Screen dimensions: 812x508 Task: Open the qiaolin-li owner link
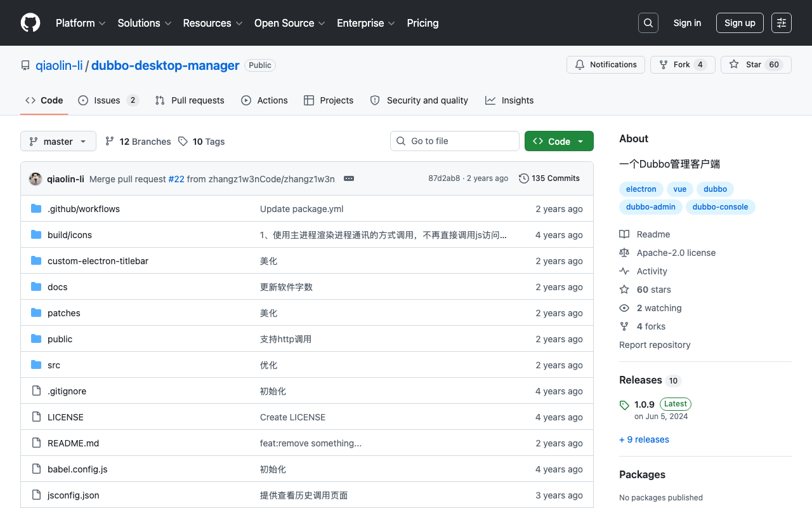point(59,65)
